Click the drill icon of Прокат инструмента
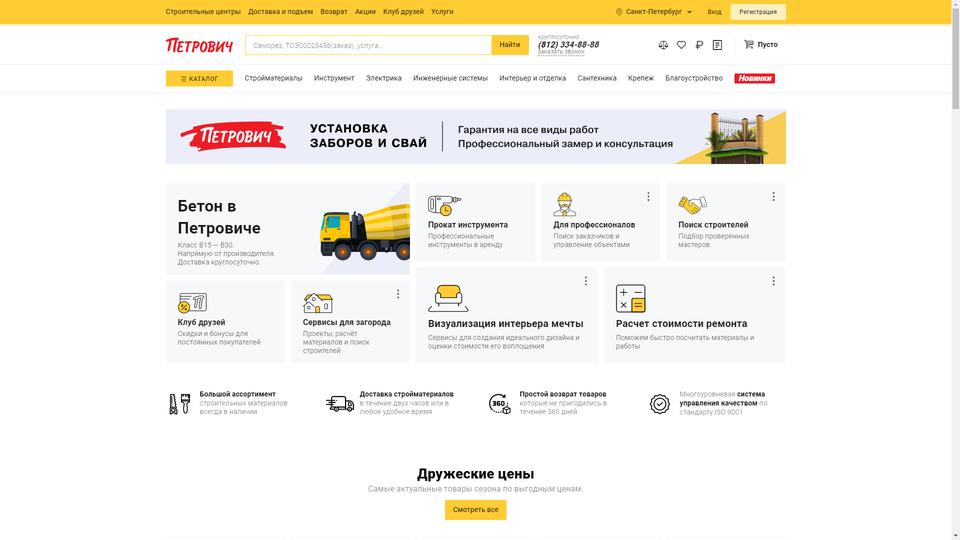Screen dimensions: 960x540 [x=444, y=205]
